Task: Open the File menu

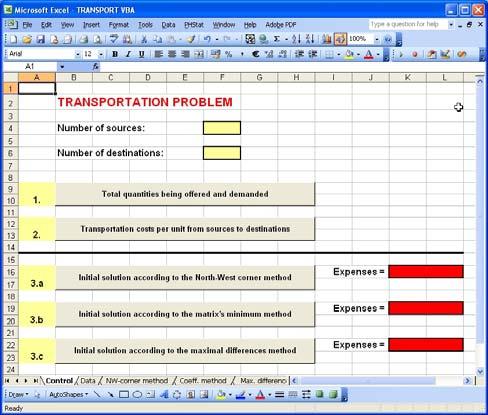Action: tap(27, 25)
